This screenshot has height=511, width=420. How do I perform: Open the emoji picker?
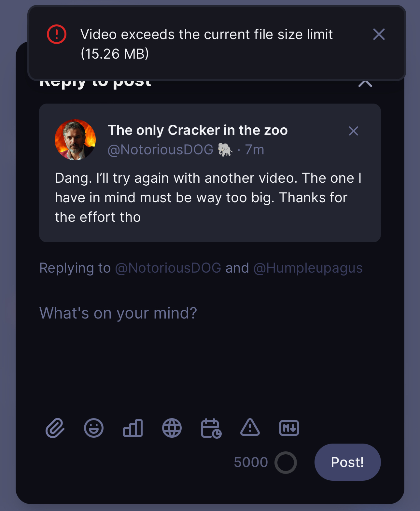pos(94,428)
